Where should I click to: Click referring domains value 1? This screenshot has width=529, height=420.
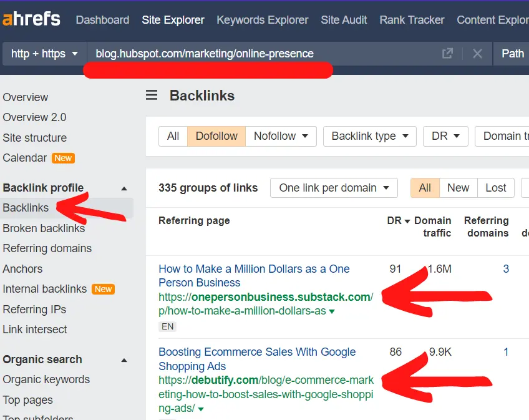click(x=506, y=352)
